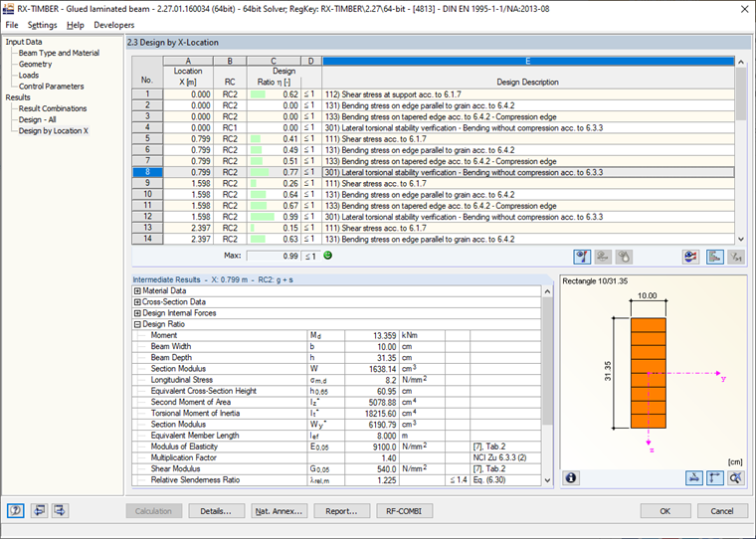The image size is (756, 539).
Task: Collapse the Design Ratio node
Action: point(137,324)
